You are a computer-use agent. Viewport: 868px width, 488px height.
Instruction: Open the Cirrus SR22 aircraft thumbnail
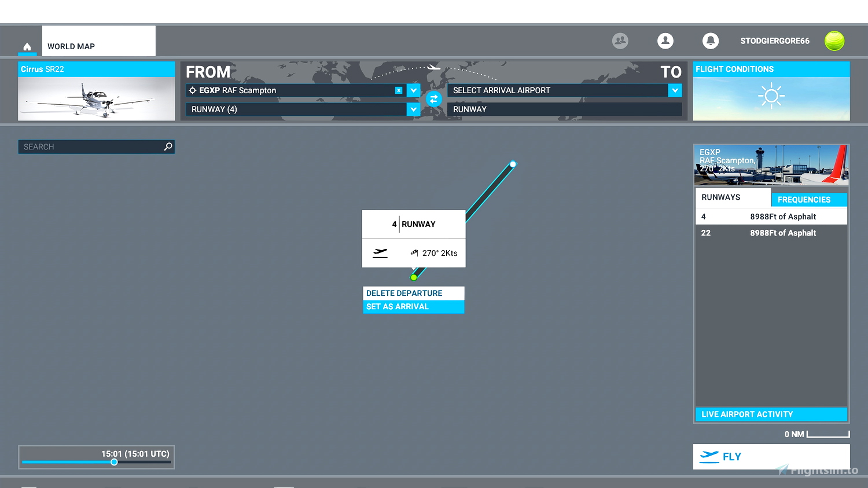[x=96, y=98]
